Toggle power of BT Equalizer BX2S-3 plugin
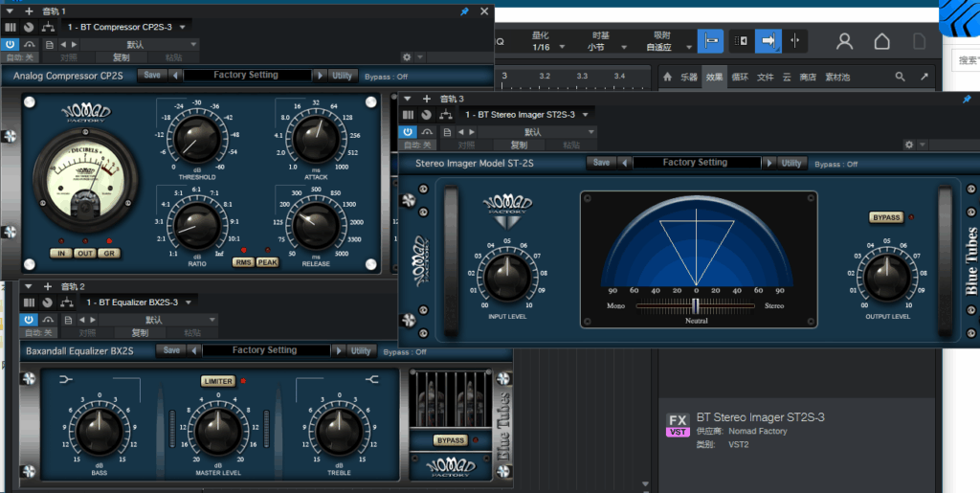This screenshot has width=980, height=493. (29, 320)
